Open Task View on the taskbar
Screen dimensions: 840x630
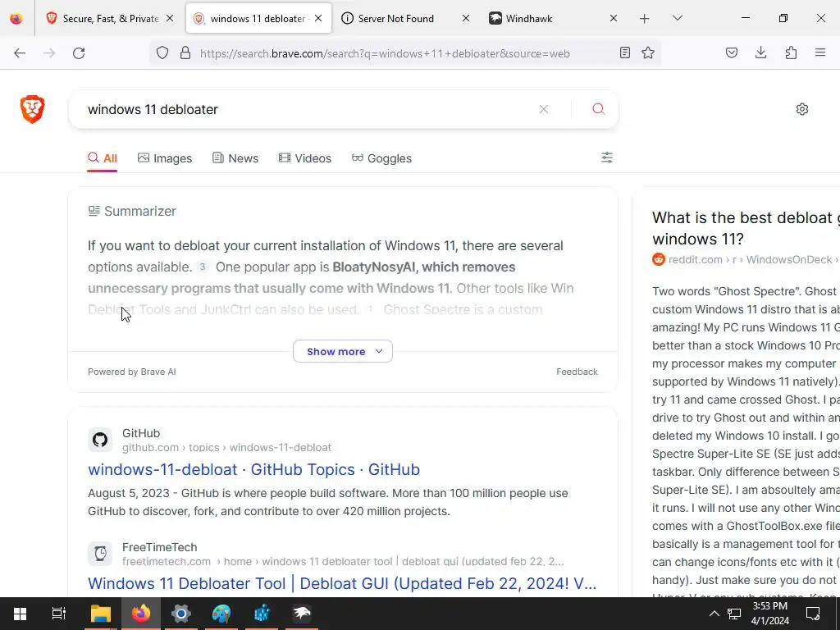(x=58, y=614)
